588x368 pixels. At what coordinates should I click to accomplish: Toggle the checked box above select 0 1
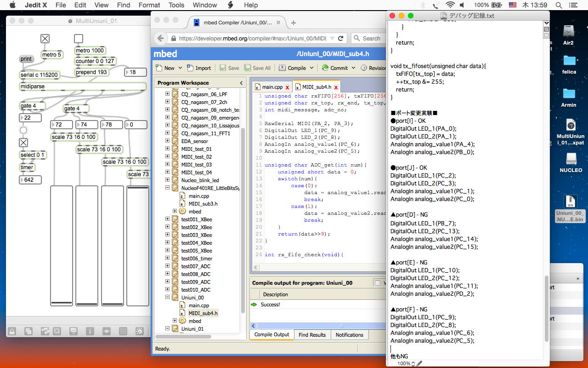[23, 143]
